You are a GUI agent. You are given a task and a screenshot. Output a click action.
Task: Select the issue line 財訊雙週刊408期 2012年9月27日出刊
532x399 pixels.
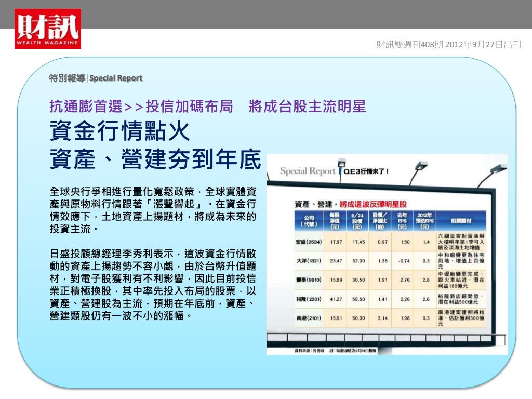coord(448,45)
